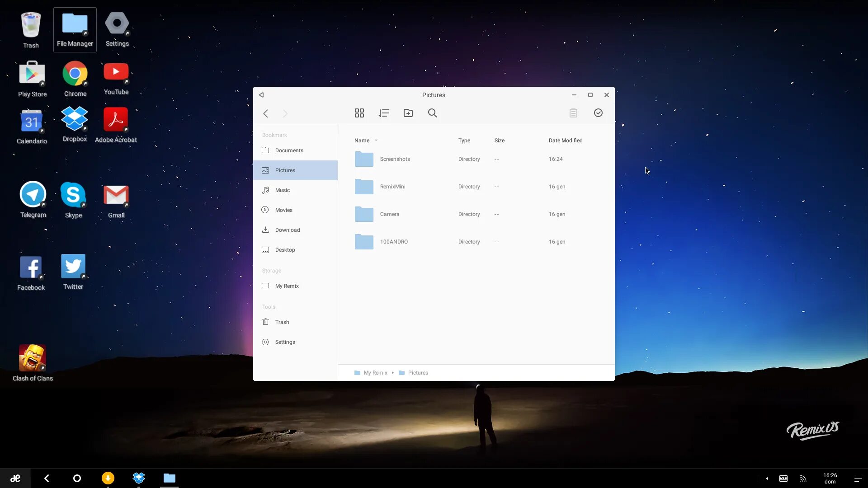Go back to previous folder
The width and height of the screenshot is (868, 488).
(x=266, y=113)
